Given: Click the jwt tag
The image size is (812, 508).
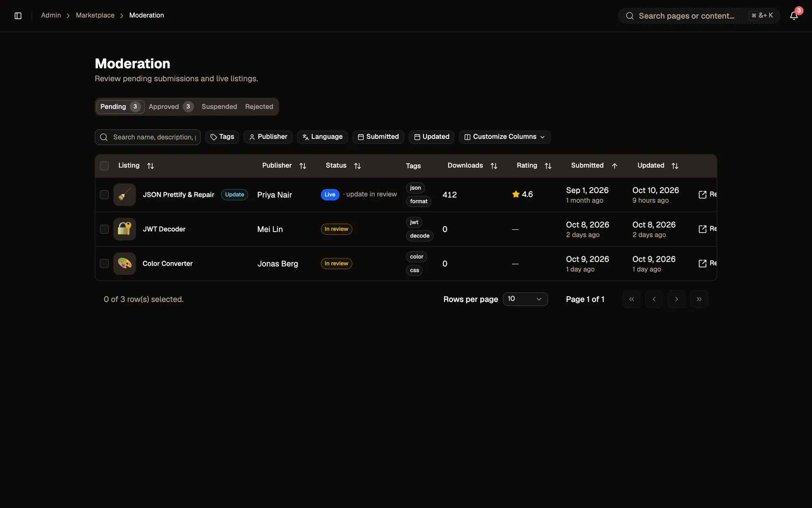Looking at the screenshot, I should pyautogui.click(x=414, y=222).
